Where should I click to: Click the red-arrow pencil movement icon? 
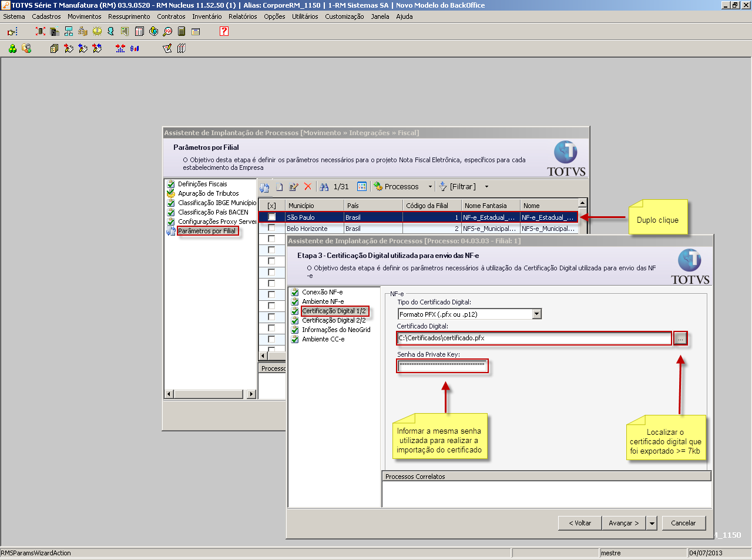(x=69, y=48)
